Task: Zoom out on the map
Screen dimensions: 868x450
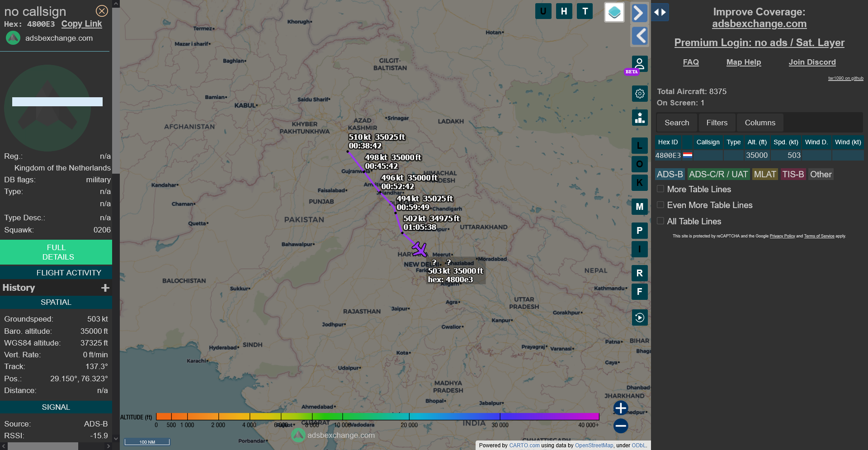Action: point(621,426)
